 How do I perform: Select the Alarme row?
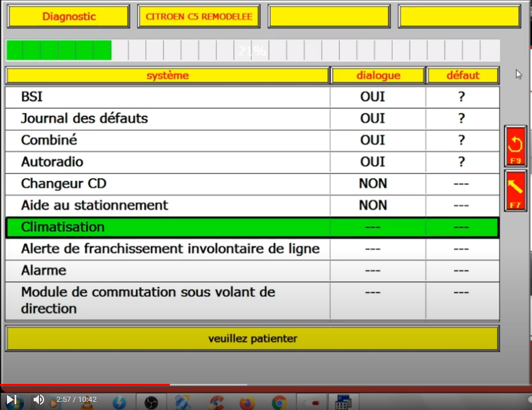coord(252,271)
